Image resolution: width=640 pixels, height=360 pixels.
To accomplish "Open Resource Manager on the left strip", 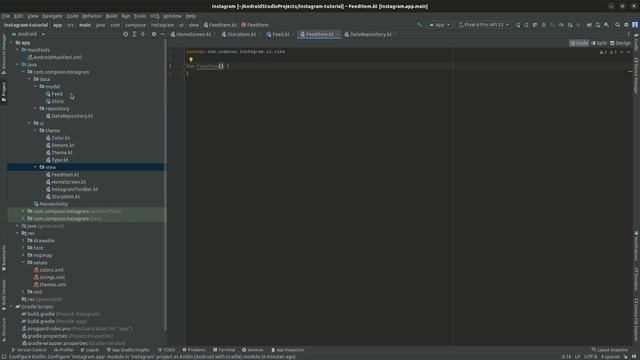I will [x=4, y=54].
